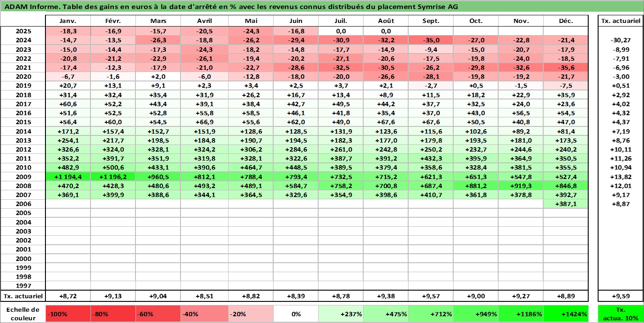This screenshot has width=644, height=323.
Task: Select the +58,5 cell in the 2016 row
Action: (251, 113)
